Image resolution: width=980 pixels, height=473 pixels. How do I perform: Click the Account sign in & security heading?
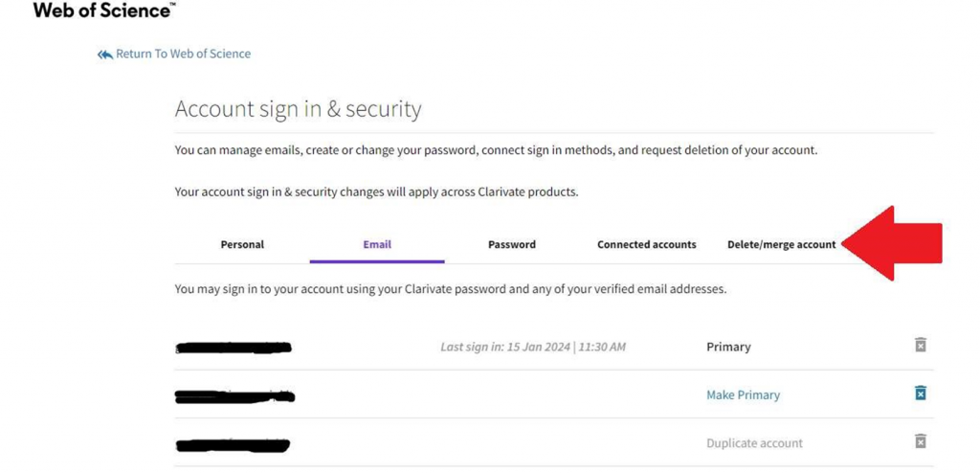click(x=298, y=109)
